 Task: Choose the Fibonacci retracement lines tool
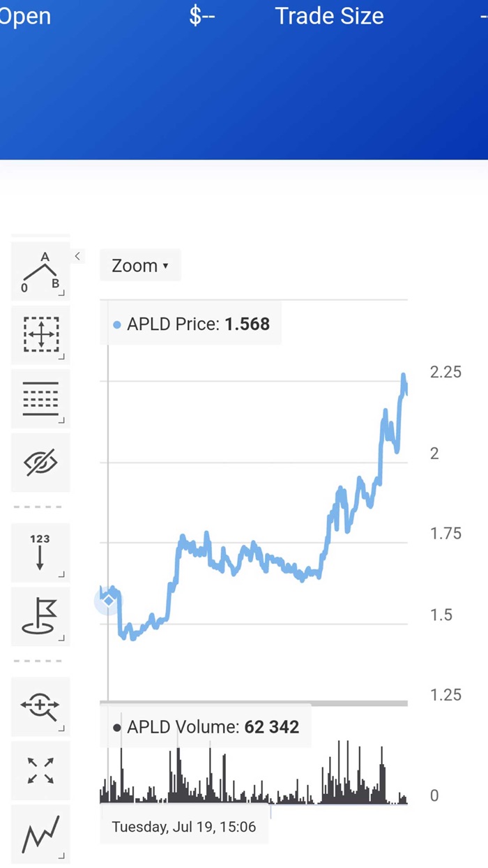pyautogui.click(x=40, y=398)
